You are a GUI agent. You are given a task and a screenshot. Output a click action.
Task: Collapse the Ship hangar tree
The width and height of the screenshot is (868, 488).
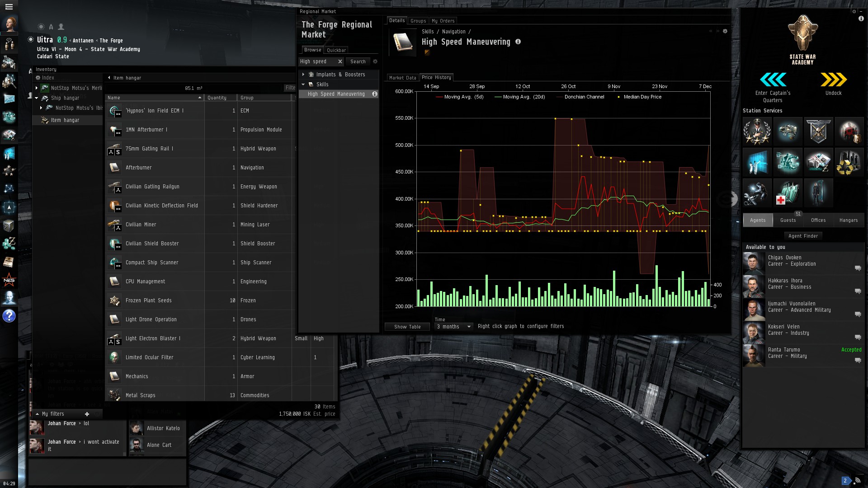pos(37,98)
